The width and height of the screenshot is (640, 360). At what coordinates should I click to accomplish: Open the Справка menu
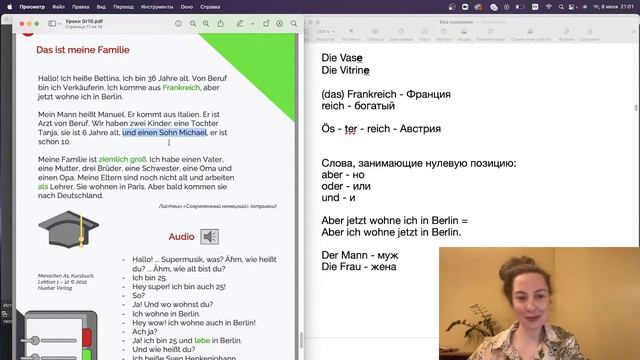coord(210,7)
